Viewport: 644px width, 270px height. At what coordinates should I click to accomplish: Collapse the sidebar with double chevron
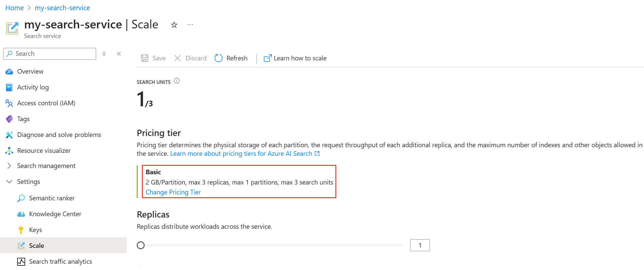[x=119, y=54]
